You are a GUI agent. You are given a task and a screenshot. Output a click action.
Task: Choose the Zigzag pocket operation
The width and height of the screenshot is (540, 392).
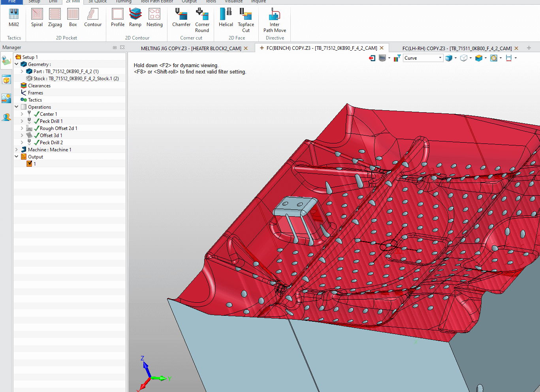55,18
